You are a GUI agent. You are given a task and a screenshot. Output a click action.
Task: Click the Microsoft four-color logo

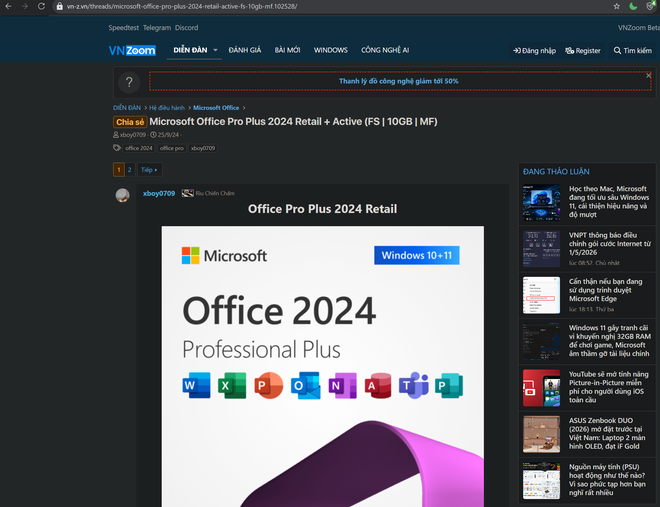point(190,255)
